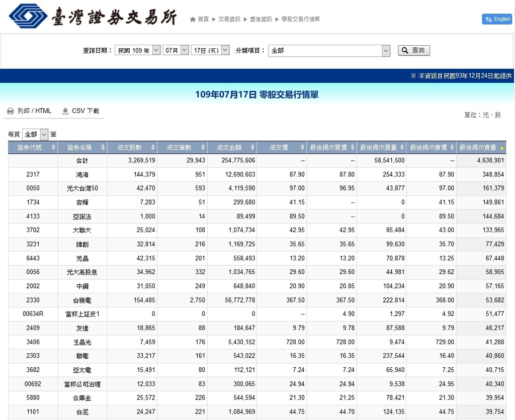
Task: Select 元大台灣50 name cell
Action: (x=82, y=188)
